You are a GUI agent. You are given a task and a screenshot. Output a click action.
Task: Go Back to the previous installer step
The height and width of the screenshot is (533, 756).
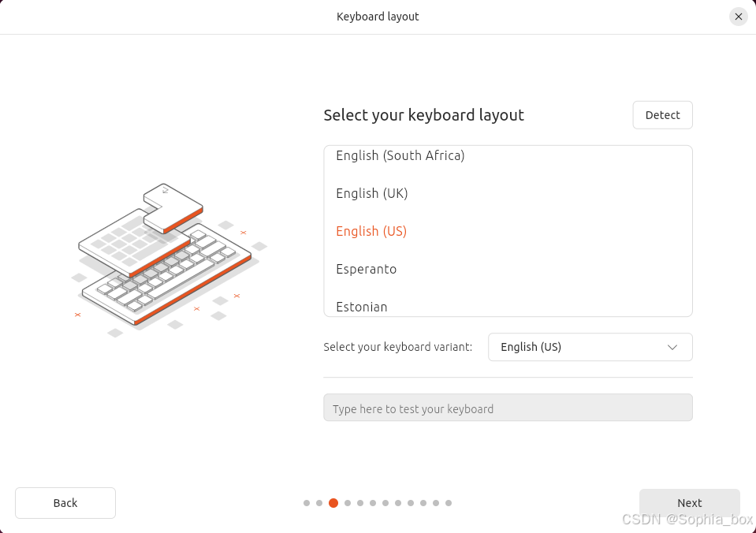(x=65, y=503)
